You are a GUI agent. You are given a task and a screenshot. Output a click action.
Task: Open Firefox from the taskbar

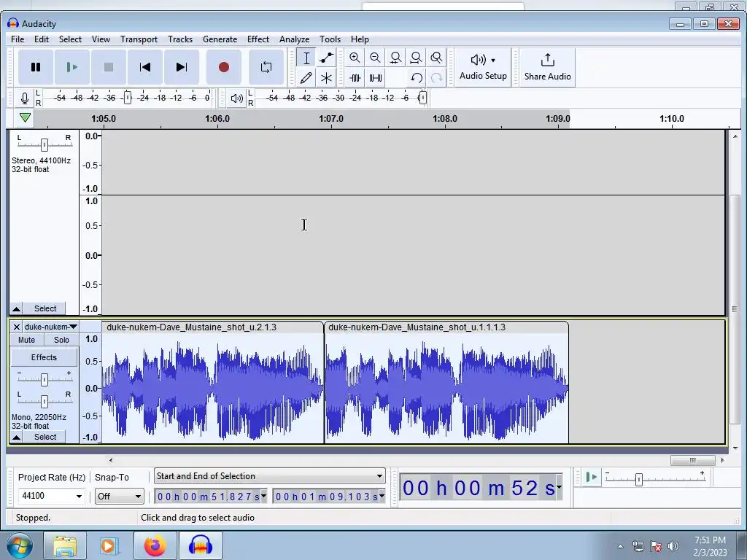pos(155,545)
